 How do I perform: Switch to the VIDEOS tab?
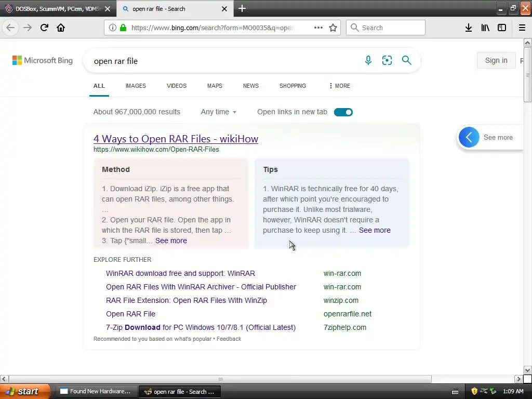(177, 86)
